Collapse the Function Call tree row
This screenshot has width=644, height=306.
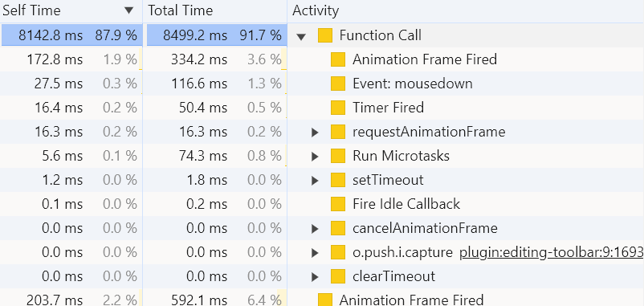tap(301, 36)
